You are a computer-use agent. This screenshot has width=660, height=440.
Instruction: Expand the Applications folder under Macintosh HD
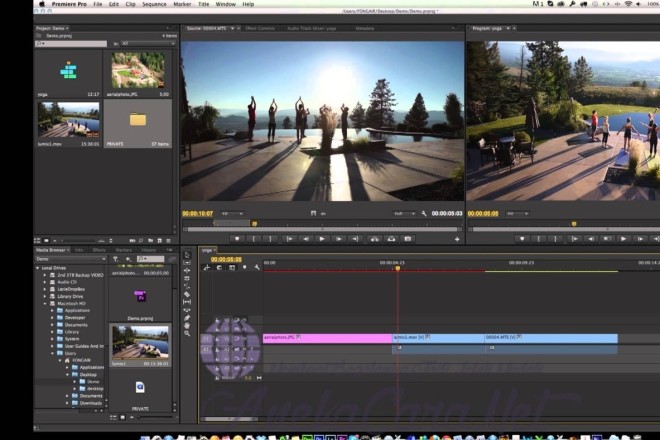coord(53,311)
